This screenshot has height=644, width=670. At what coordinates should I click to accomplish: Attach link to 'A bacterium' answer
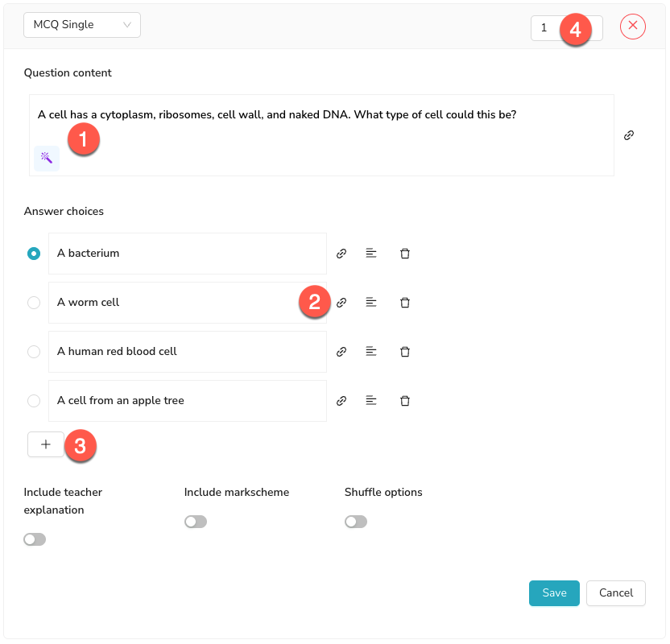[341, 254]
